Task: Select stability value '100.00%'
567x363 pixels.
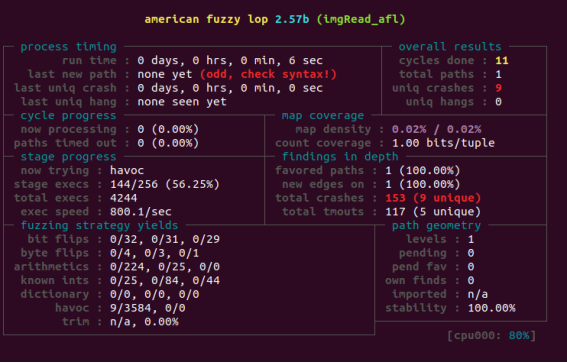Action: pos(491,308)
